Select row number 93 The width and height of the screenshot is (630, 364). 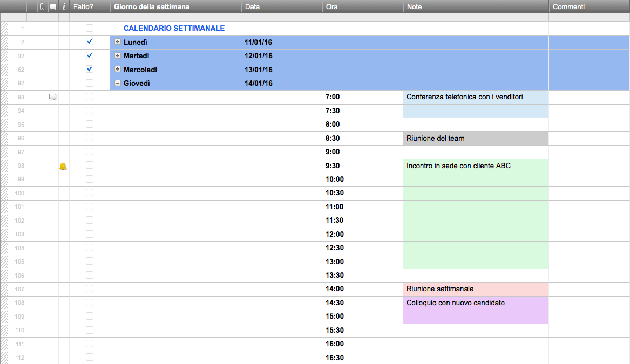point(21,97)
